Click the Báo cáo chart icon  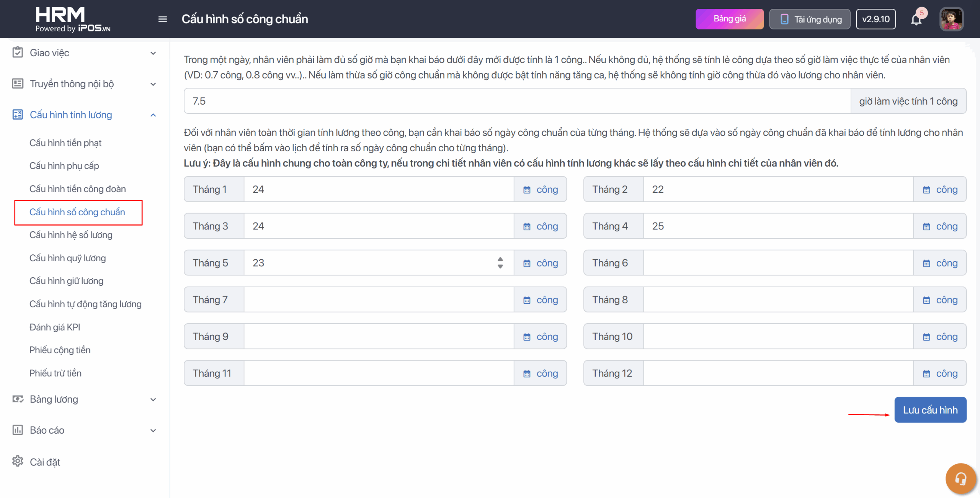point(18,430)
